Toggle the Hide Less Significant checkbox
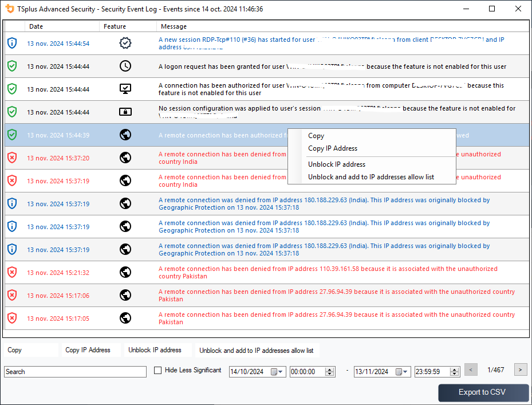The width and height of the screenshot is (532, 405). click(x=158, y=371)
